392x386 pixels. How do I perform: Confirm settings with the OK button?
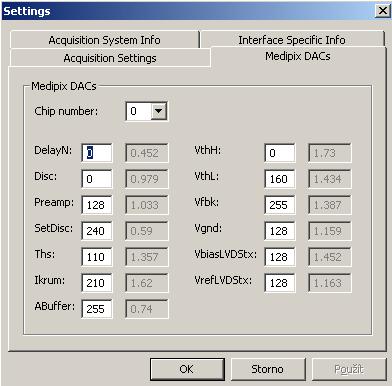pos(187,369)
